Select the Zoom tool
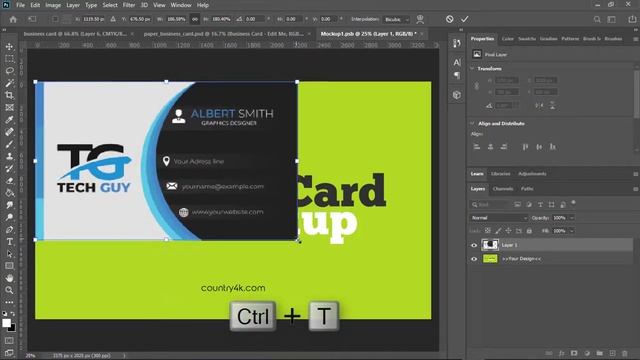Viewport: 640px width, 360px height. click(9, 290)
